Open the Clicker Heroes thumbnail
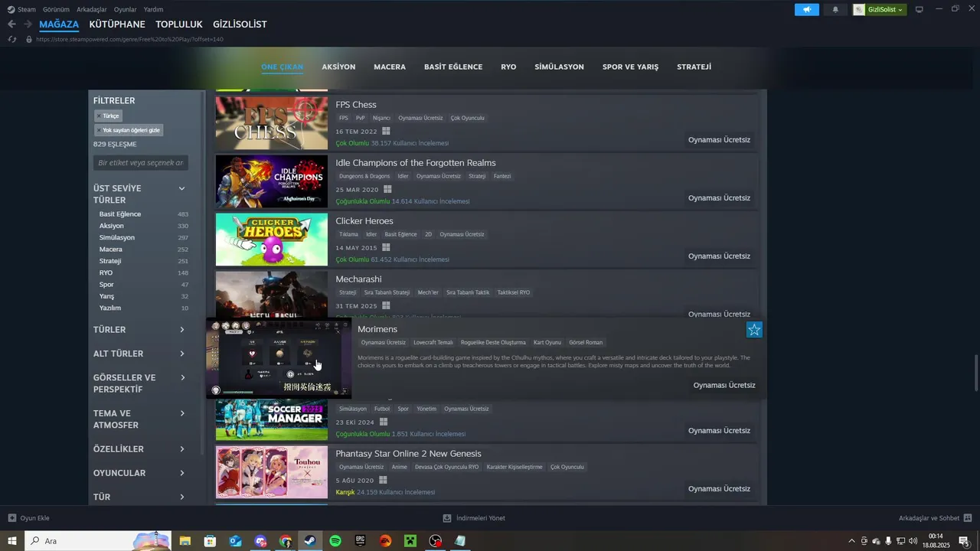Image resolution: width=980 pixels, height=551 pixels. tap(272, 240)
